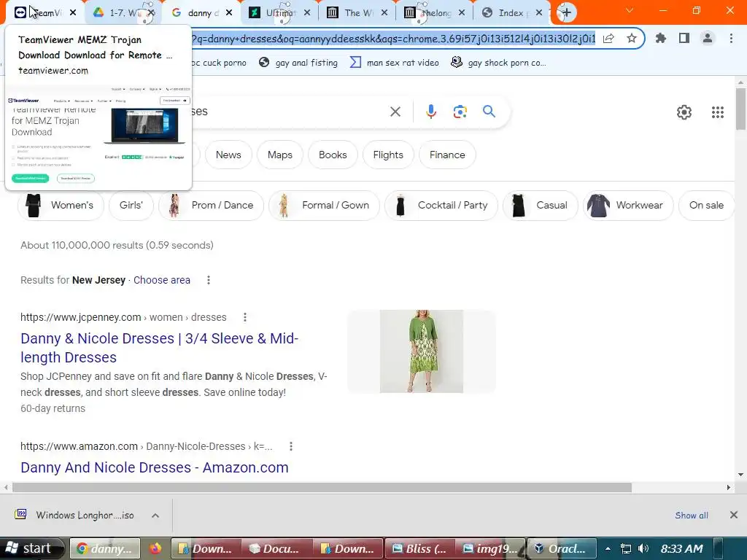Screen dimensions: 747x560
Task: Bookmark this page with the star
Action: [x=632, y=39]
